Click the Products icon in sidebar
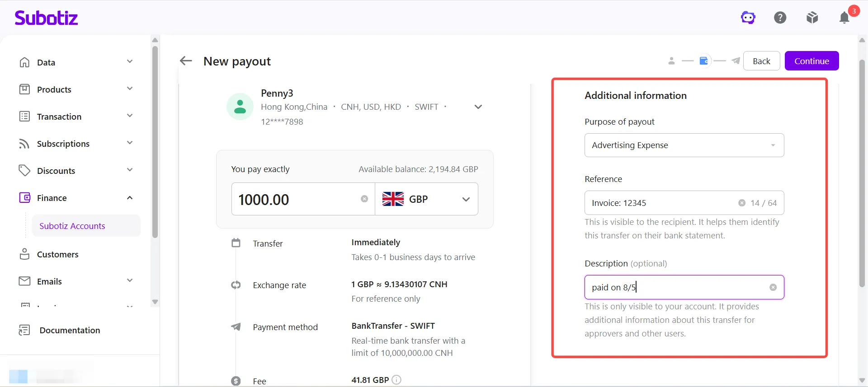The width and height of the screenshot is (868, 387). coord(24,89)
